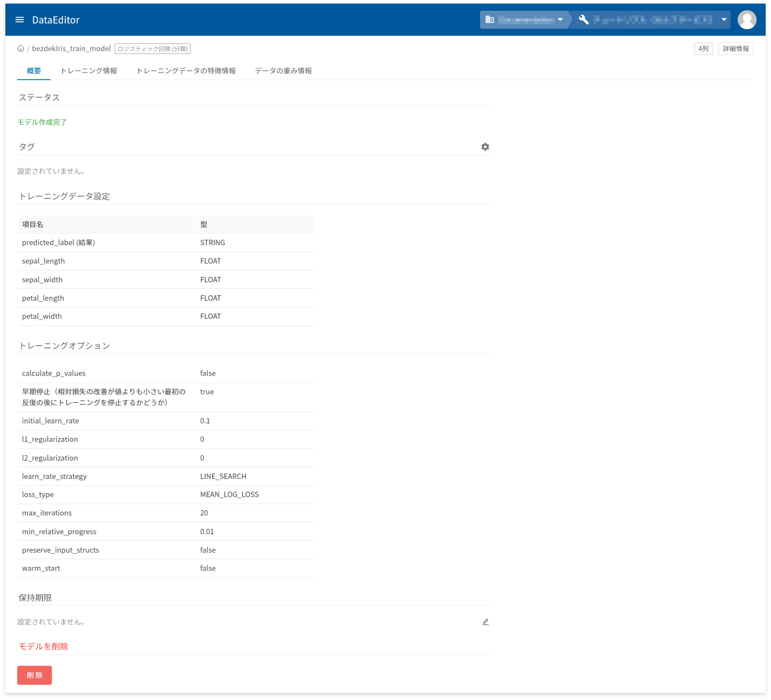
Task: Click the calculate_p_values option name
Action: point(53,373)
